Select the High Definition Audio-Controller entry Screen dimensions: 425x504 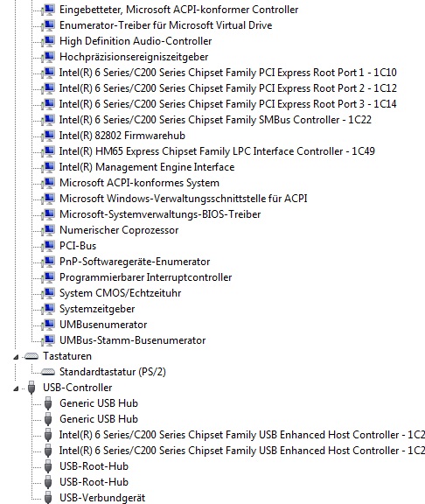(x=136, y=41)
